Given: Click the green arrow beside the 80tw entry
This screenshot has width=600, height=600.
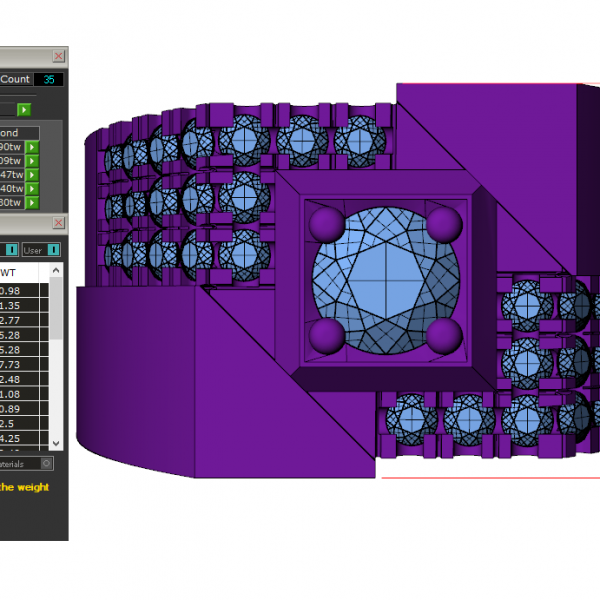Looking at the screenshot, I should pos(32,203).
